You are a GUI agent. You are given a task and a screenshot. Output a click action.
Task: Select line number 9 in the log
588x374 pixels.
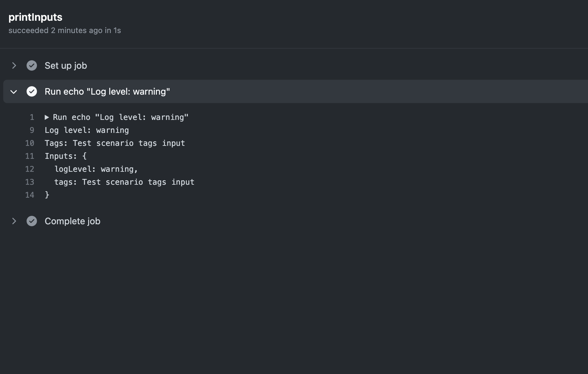click(x=31, y=130)
